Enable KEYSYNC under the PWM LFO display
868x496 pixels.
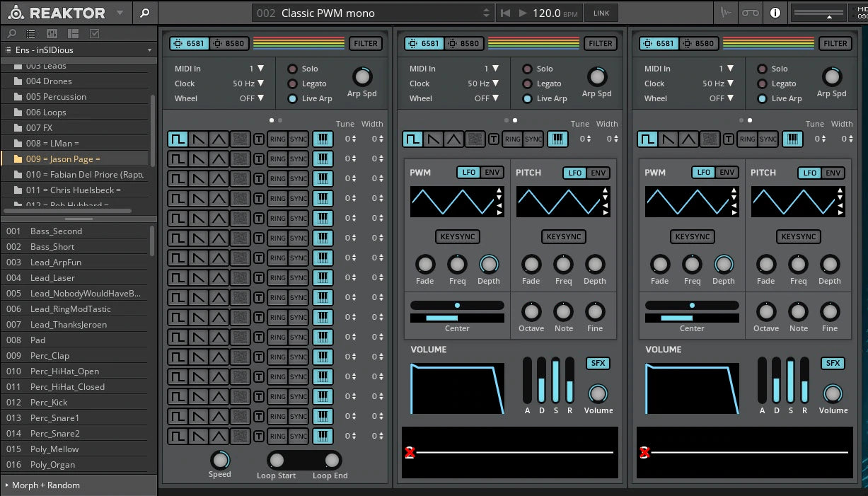point(457,236)
